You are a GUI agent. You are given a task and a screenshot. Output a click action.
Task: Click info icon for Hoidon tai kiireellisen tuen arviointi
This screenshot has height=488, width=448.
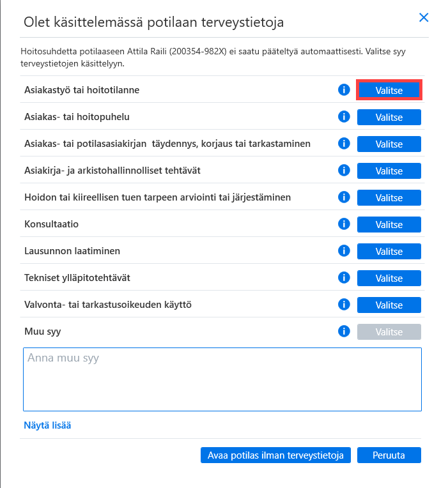pos(344,197)
